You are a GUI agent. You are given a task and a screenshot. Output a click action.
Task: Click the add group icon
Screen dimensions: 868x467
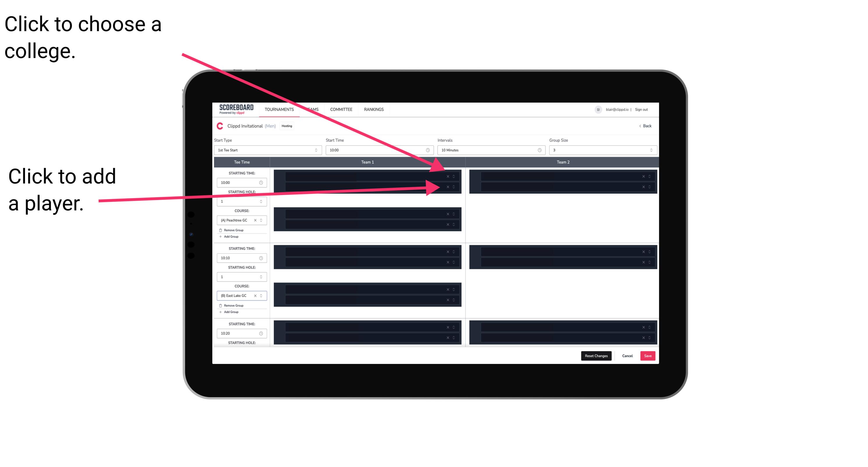coord(221,238)
